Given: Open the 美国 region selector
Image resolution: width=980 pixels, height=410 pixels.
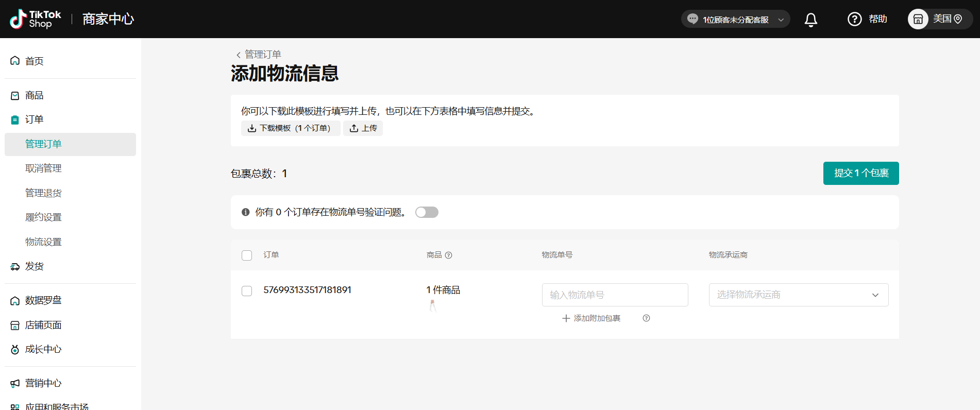Looking at the screenshot, I should pyautogui.click(x=947, y=19).
